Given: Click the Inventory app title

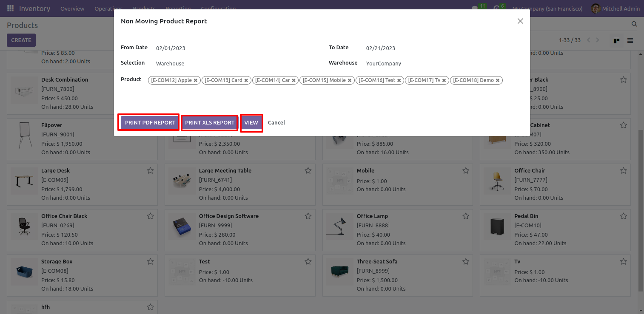Looking at the screenshot, I should pos(34,8).
